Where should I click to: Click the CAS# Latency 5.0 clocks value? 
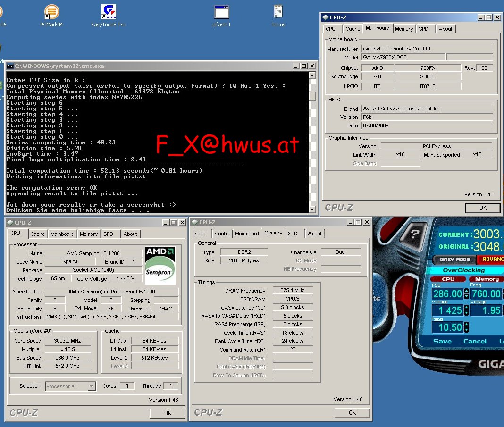293,307
